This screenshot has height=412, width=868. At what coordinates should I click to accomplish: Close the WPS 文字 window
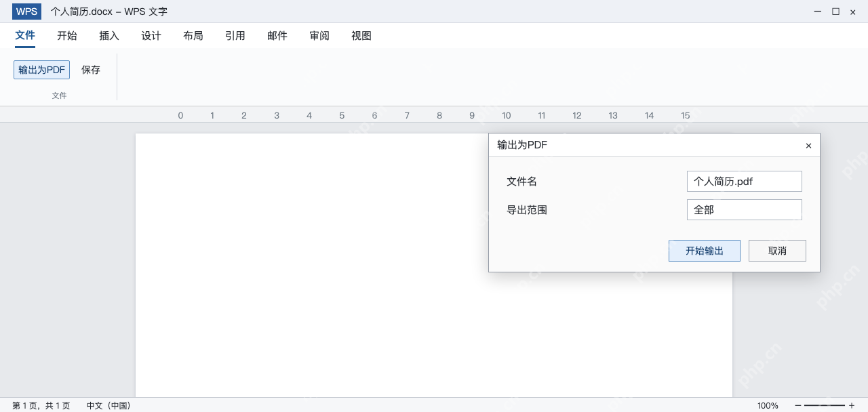pos(853,12)
